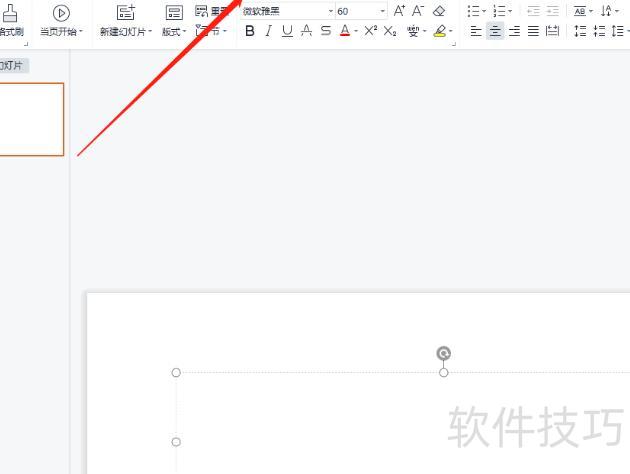The height and width of the screenshot is (474, 630).
Task: Switch to the 幻灯片 panel tab
Action: (x=13, y=65)
